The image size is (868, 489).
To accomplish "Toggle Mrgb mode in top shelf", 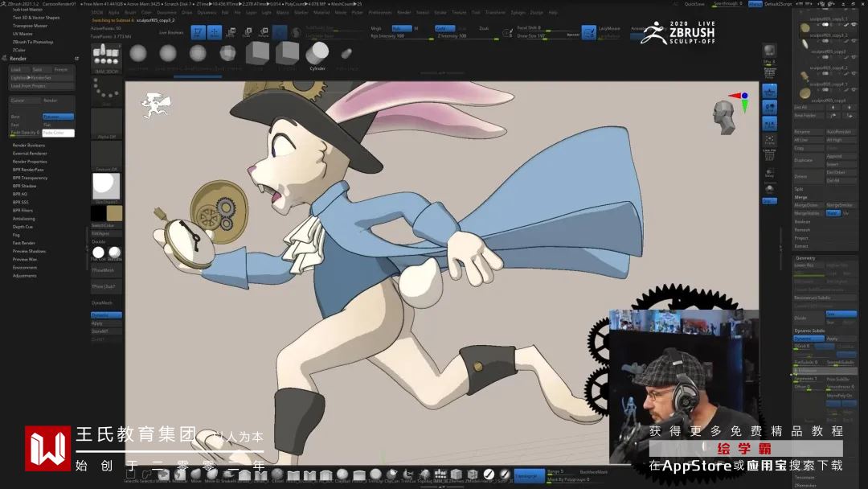I will point(376,28).
